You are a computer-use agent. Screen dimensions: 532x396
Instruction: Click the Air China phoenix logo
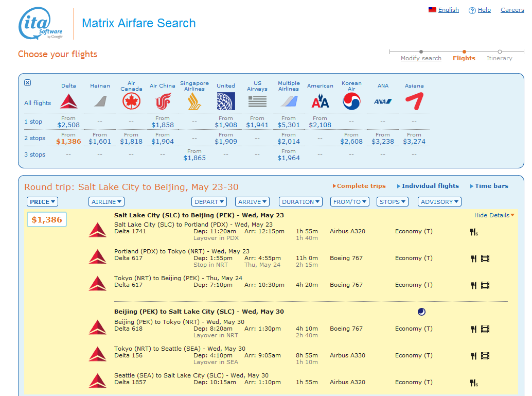(163, 101)
